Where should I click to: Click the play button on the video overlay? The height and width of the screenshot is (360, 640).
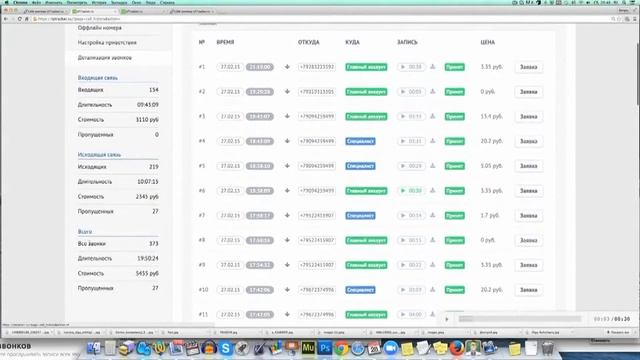coord(447,319)
